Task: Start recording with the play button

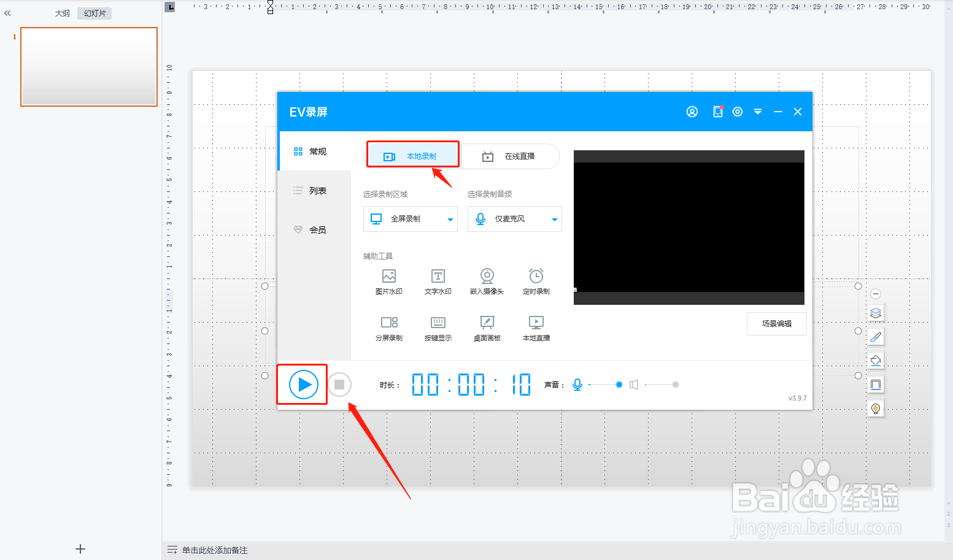Action: click(x=304, y=385)
